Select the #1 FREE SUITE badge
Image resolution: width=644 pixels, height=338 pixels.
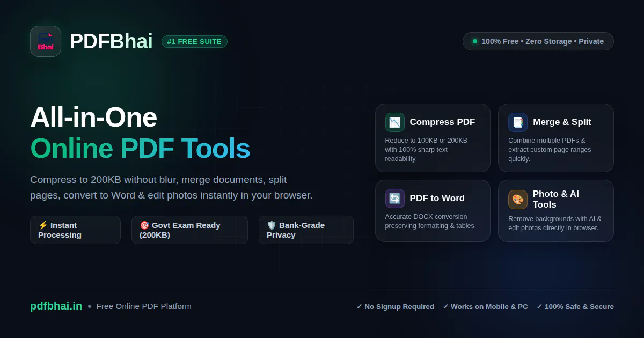coord(194,41)
